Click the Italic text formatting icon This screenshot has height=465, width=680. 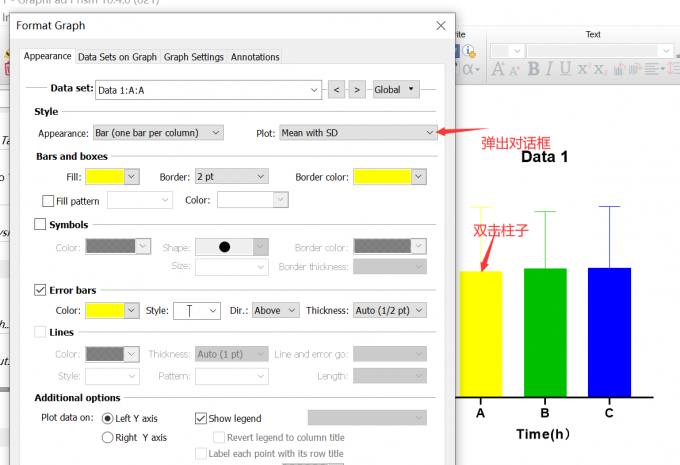pos(548,69)
